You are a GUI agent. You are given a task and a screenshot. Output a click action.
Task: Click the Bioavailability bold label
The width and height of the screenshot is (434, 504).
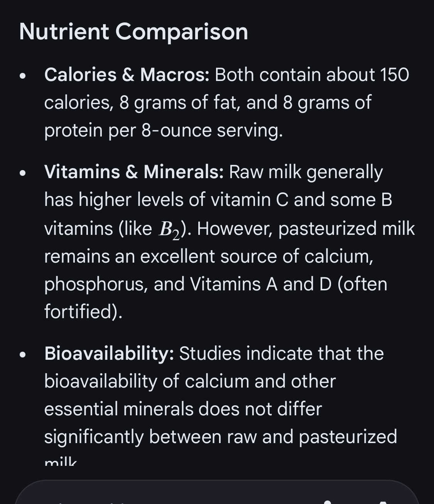pos(109,353)
